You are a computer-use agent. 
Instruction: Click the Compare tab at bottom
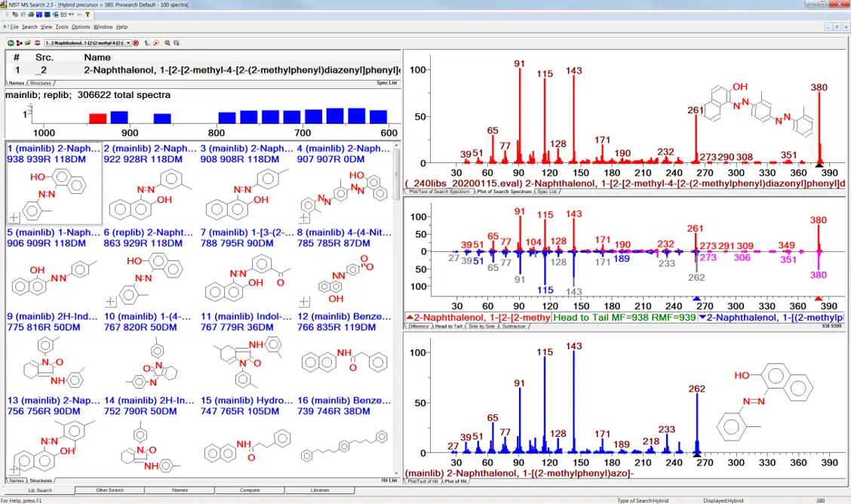point(250,490)
